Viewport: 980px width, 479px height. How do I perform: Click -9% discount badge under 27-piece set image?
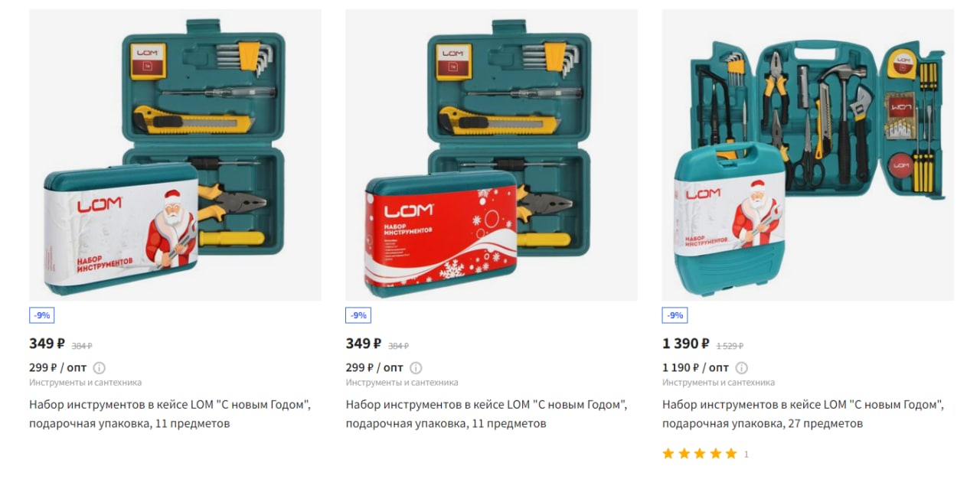(675, 315)
